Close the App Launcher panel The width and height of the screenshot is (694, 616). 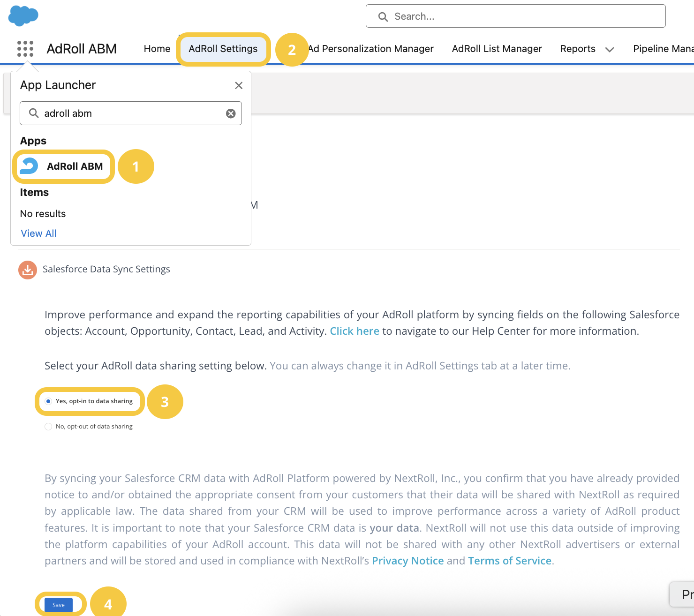click(x=239, y=85)
